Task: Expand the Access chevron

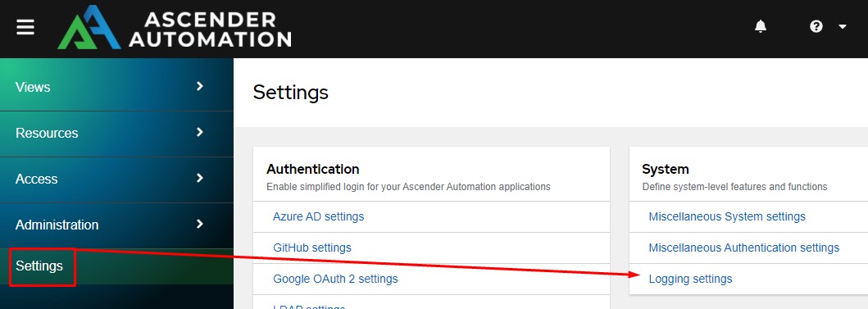Action: pos(200,179)
